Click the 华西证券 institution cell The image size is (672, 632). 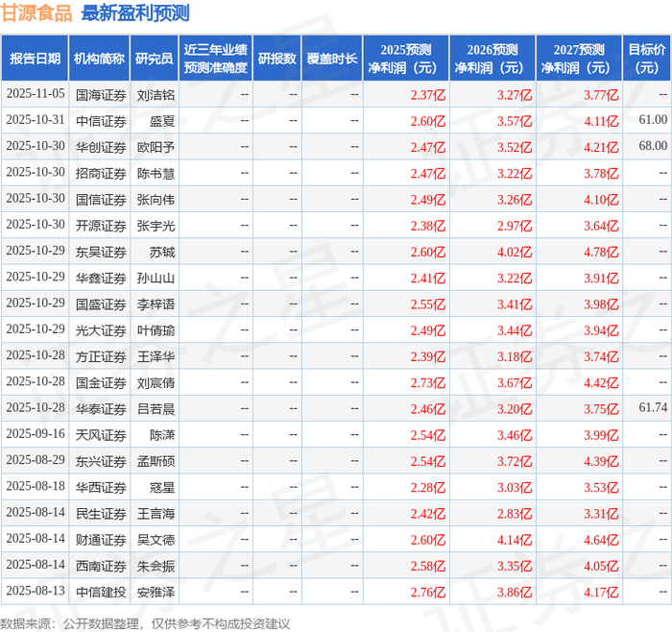[101, 488]
